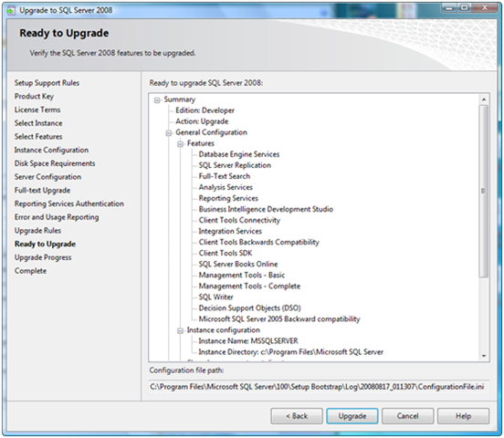Viewport: 504px width, 438px height.
Task: Click the scroll down arrow of summary tree
Action: point(483,356)
